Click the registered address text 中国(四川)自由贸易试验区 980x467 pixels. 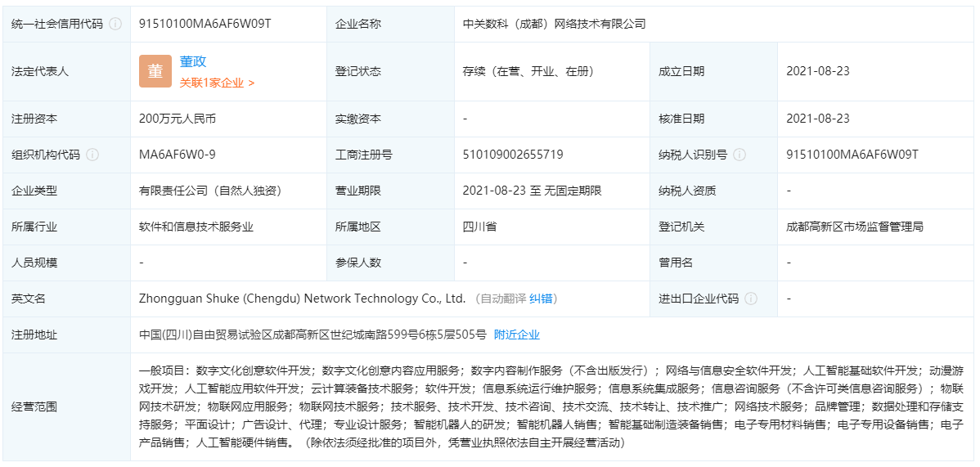pos(312,335)
